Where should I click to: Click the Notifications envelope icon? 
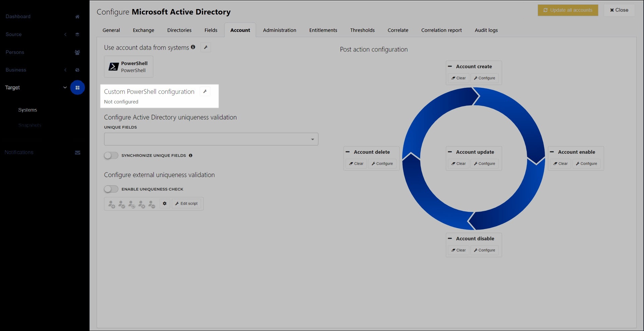(77, 152)
